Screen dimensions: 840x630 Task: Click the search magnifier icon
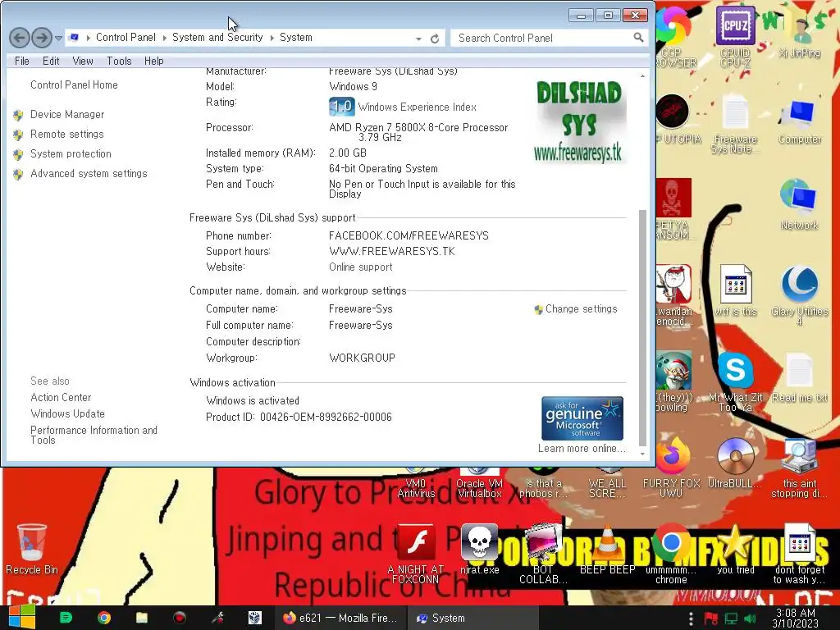[638, 38]
